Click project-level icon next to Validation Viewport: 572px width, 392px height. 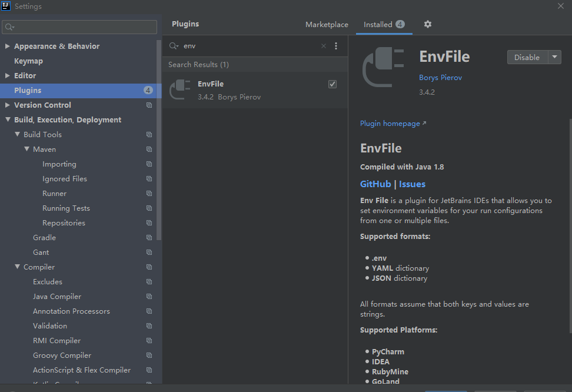pos(149,326)
